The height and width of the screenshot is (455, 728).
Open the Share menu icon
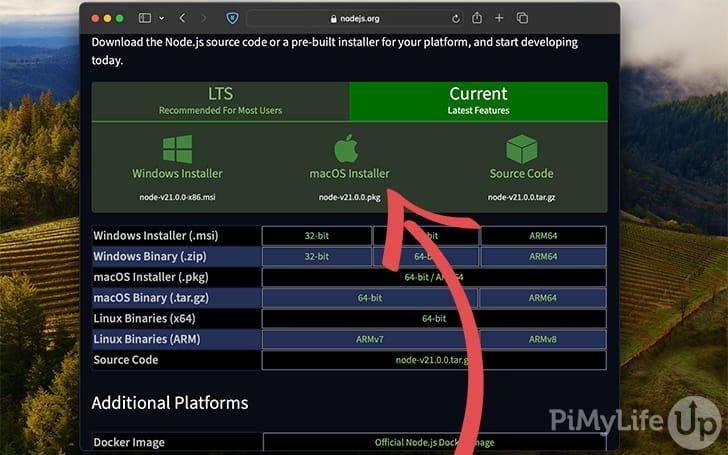477,18
